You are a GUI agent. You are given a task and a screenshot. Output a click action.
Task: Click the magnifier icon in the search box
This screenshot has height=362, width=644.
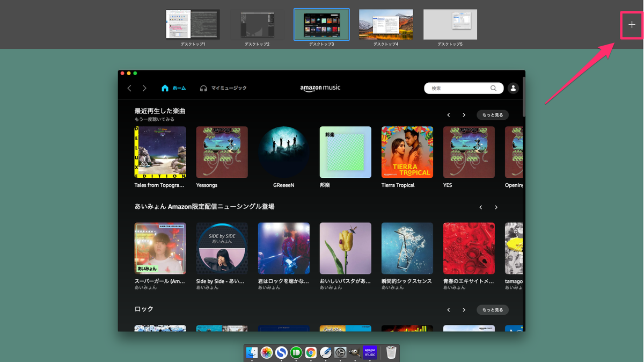[493, 88]
